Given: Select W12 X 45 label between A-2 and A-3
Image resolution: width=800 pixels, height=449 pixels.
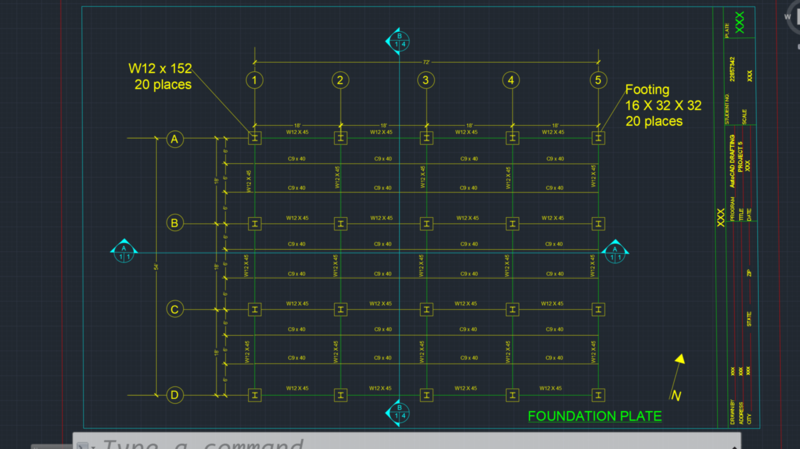Looking at the screenshot, I should [x=381, y=132].
